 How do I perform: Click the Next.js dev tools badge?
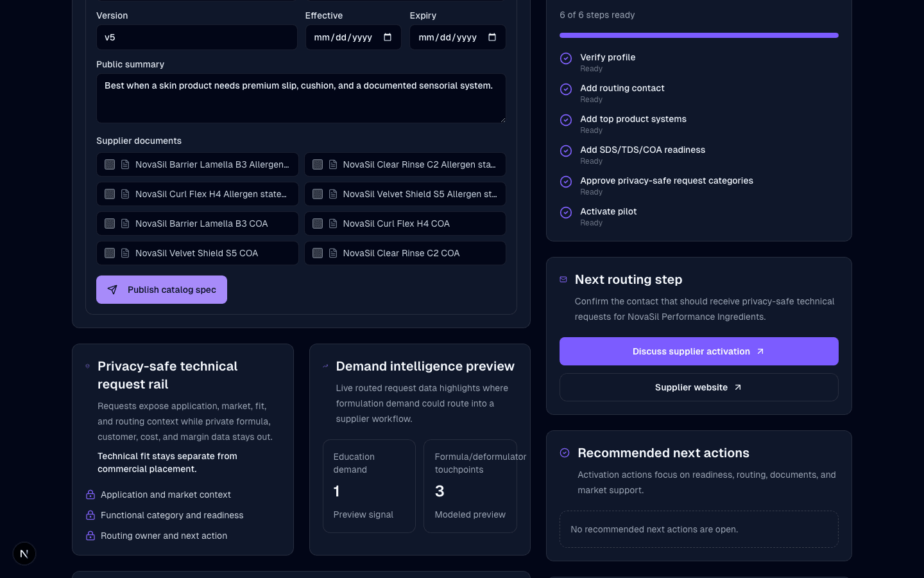point(24,554)
